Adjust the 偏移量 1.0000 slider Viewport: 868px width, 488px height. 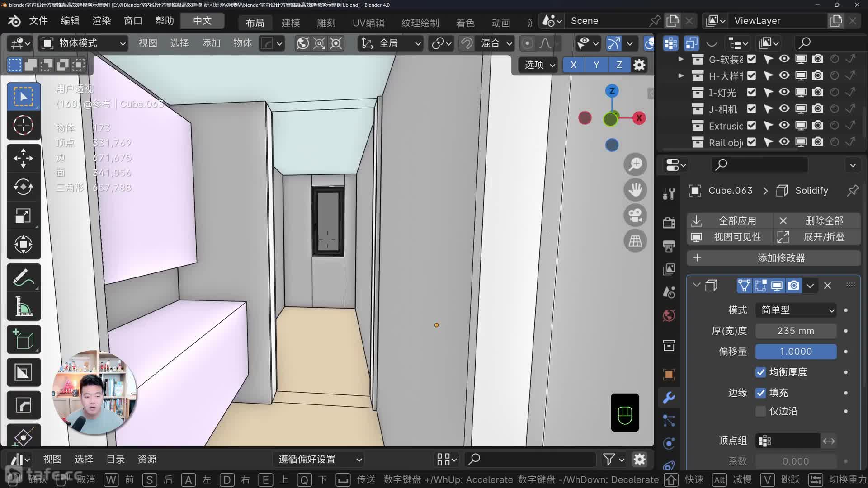point(796,352)
